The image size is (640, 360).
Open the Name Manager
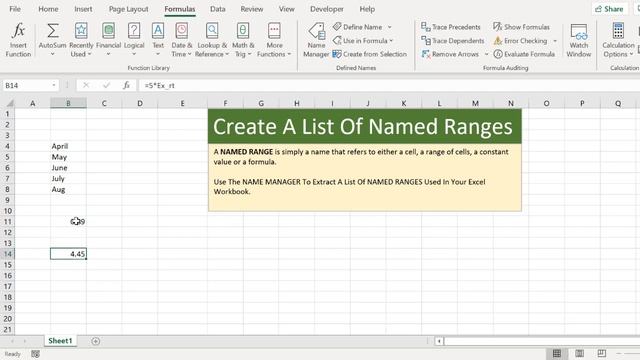point(316,40)
